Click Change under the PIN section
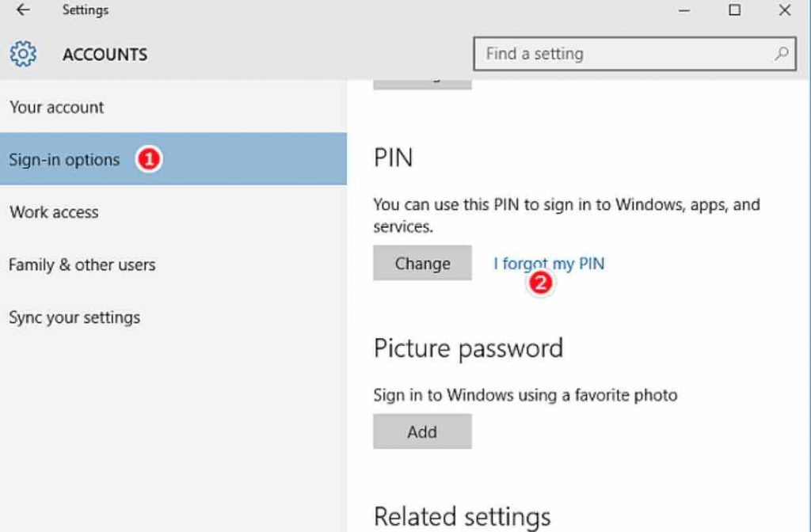The image size is (811, 532). (x=422, y=262)
